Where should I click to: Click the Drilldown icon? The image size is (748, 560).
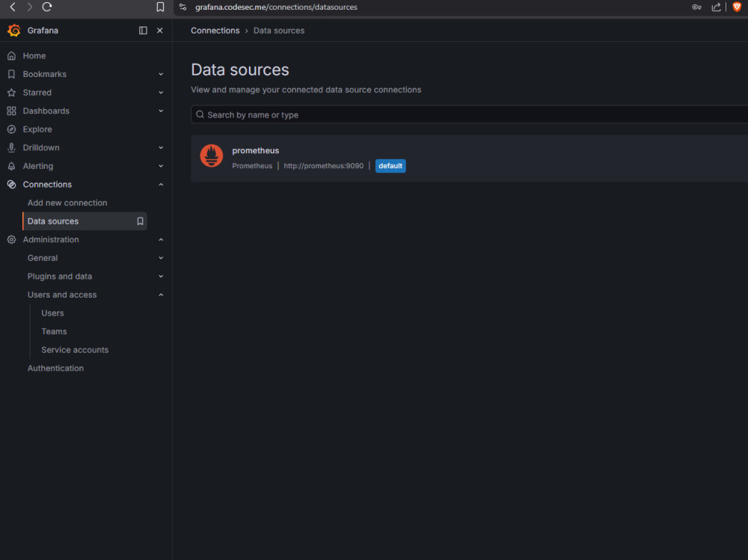pos(11,148)
